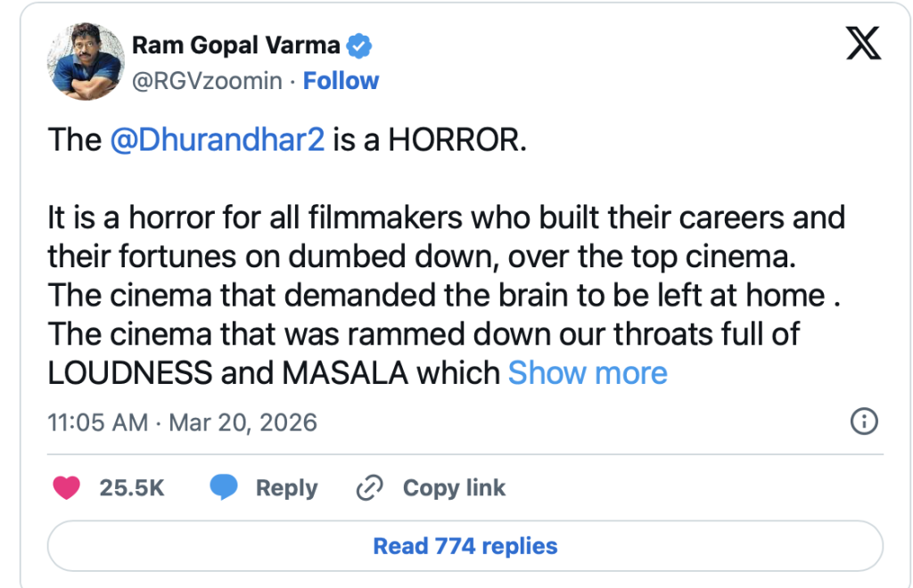Expand the tweet with Show more
Screen dimensions: 913x588
pos(588,372)
